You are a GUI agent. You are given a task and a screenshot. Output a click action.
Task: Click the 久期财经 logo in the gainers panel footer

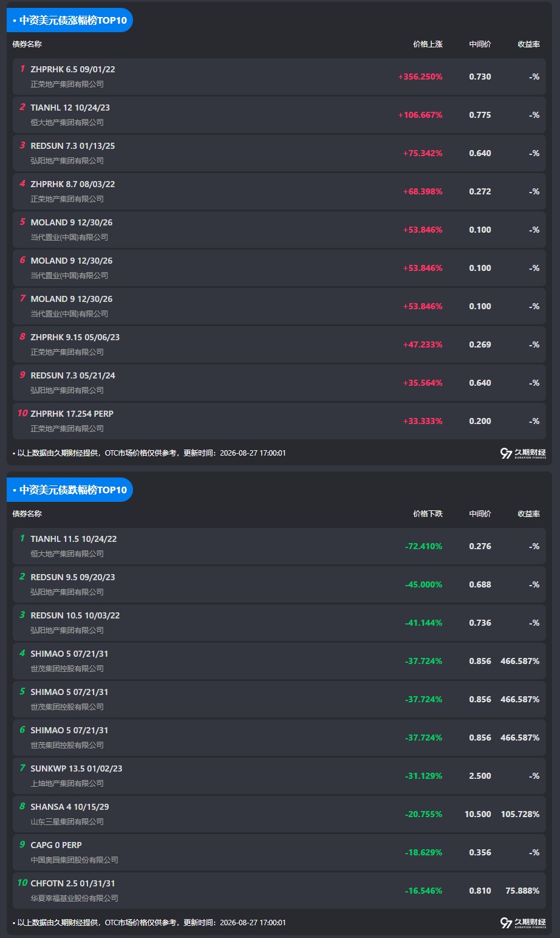pyautogui.click(x=523, y=453)
